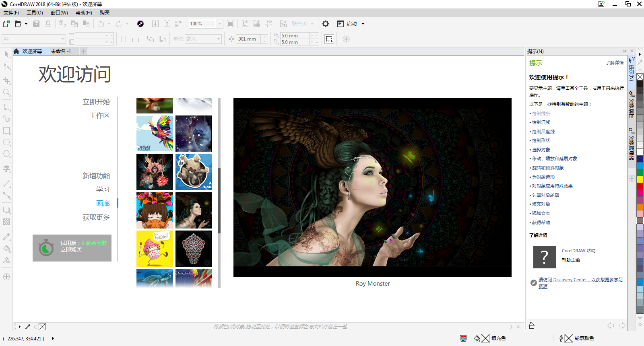Click the Export icon in toolbar
Screen dimensions: 644x346
coord(167,24)
